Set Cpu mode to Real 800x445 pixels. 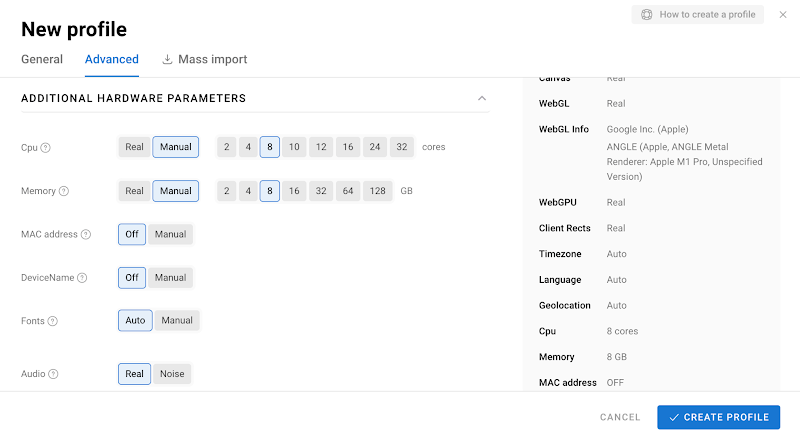coord(134,147)
